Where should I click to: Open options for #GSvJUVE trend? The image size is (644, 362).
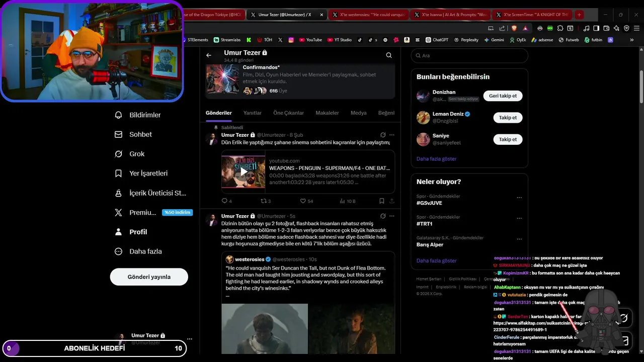[519, 198]
